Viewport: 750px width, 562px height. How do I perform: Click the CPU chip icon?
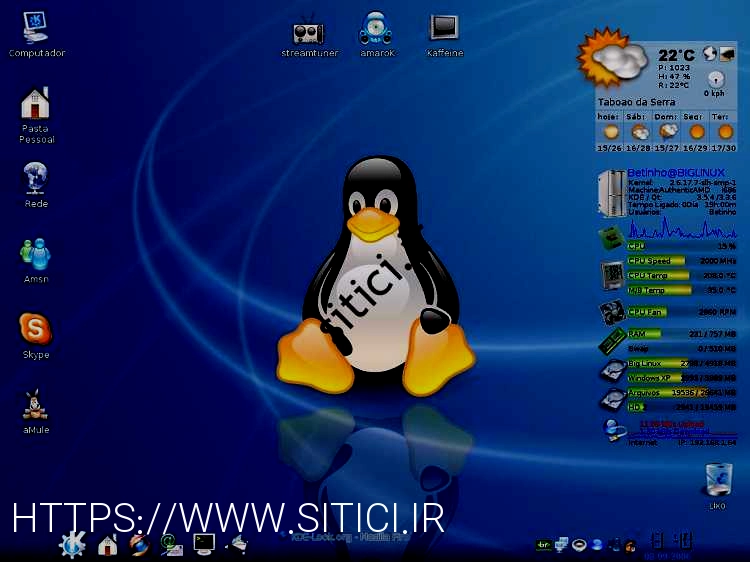(611, 238)
